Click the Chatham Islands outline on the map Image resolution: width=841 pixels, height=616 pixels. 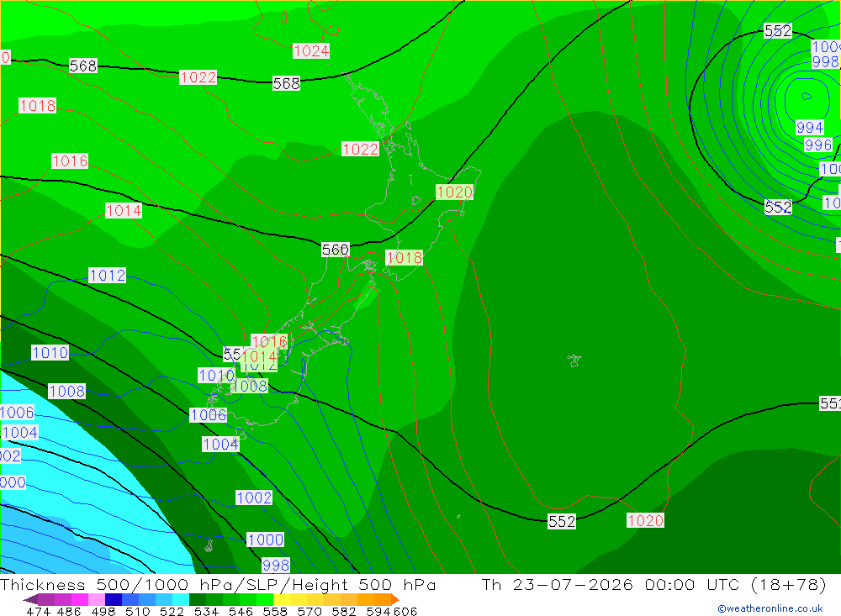pyautogui.click(x=574, y=361)
